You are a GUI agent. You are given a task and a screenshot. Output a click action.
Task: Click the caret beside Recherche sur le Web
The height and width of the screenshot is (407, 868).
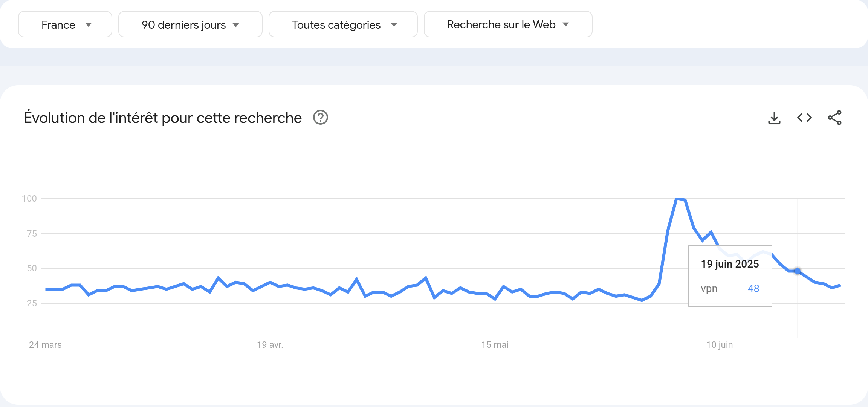pyautogui.click(x=566, y=24)
